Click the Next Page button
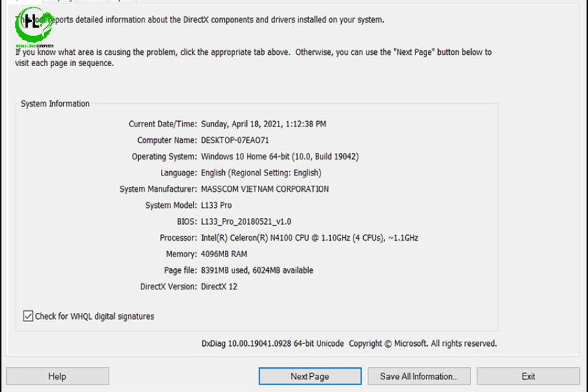This screenshot has height=392, width=588. pyautogui.click(x=309, y=376)
